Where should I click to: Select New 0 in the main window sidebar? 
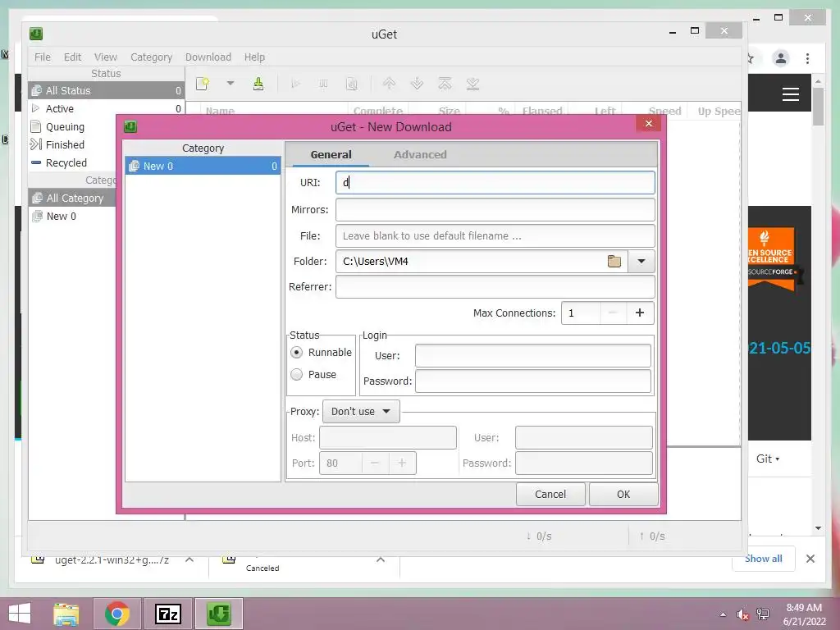click(x=72, y=217)
